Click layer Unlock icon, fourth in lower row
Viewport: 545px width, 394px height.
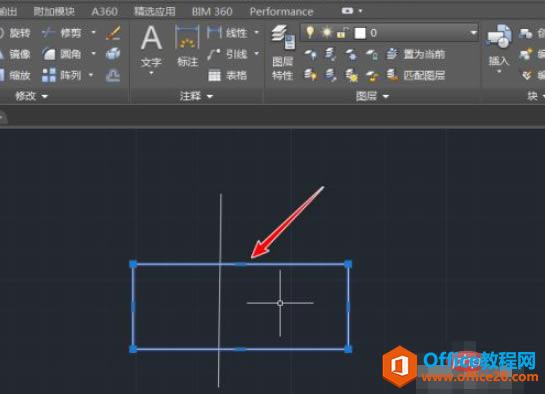click(372, 75)
